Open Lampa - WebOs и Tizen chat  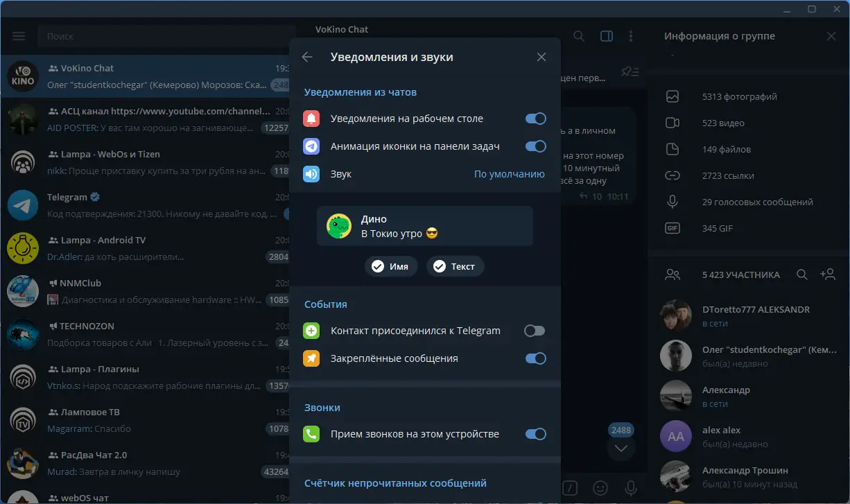tap(145, 163)
